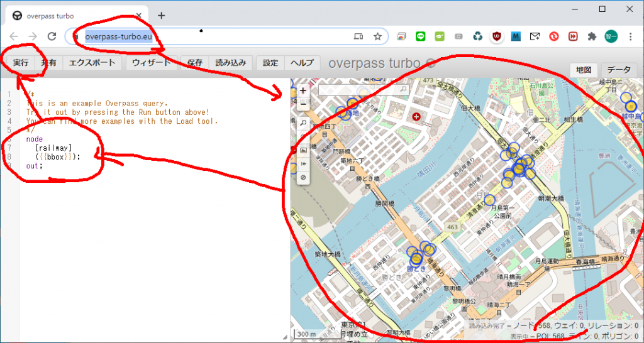Open the Chrome three-dot menu

[630, 36]
